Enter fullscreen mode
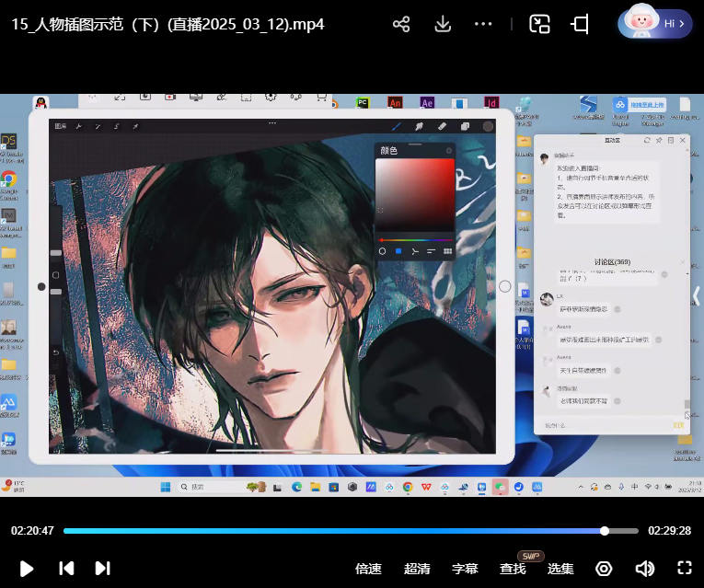 [684, 569]
